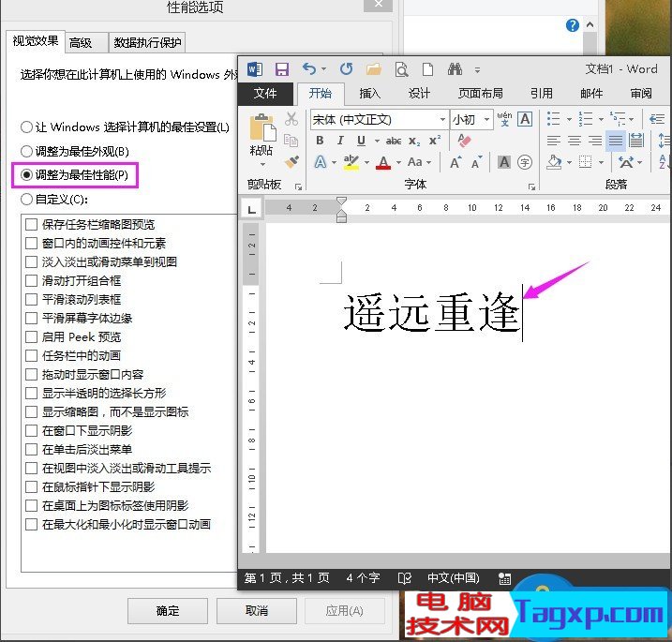Screen dimensions: 672x642
Task: Undo the last action in Word
Action: pyautogui.click(x=309, y=68)
